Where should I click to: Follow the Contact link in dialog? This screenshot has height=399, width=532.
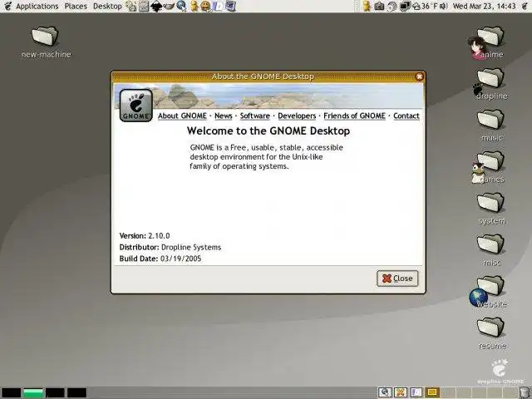tap(406, 116)
